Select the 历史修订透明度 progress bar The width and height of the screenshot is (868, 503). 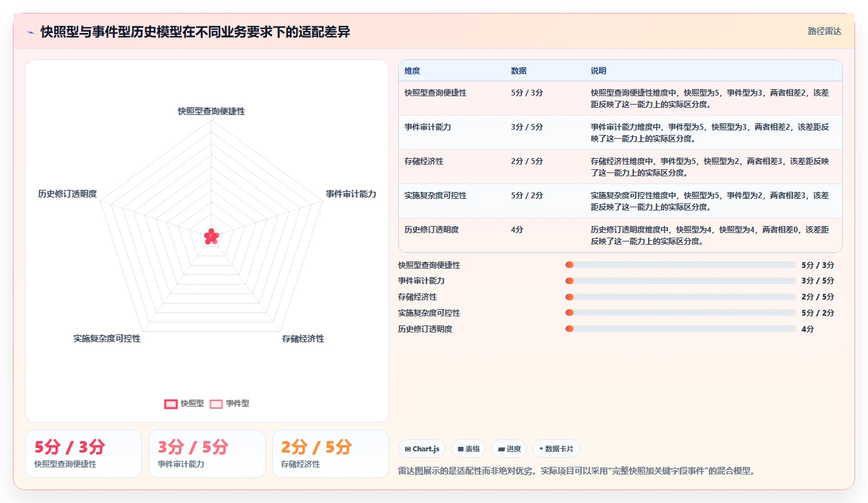click(x=681, y=329)
